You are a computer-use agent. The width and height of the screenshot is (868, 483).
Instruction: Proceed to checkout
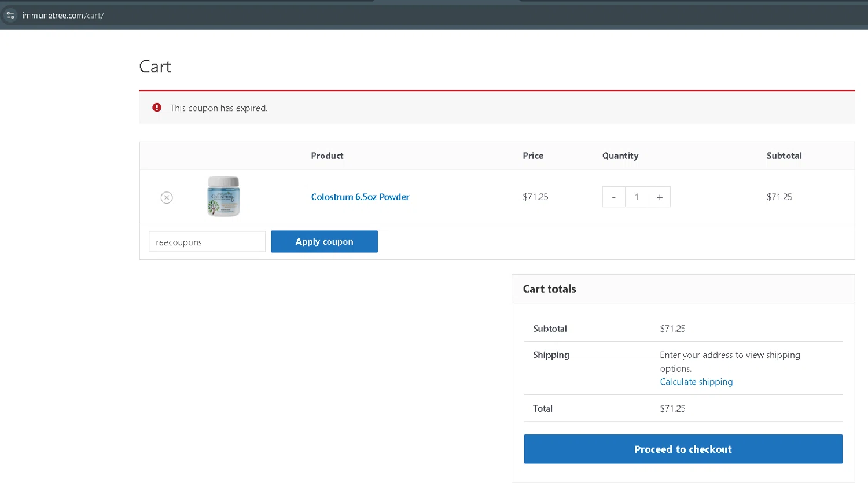pos(683,449)
